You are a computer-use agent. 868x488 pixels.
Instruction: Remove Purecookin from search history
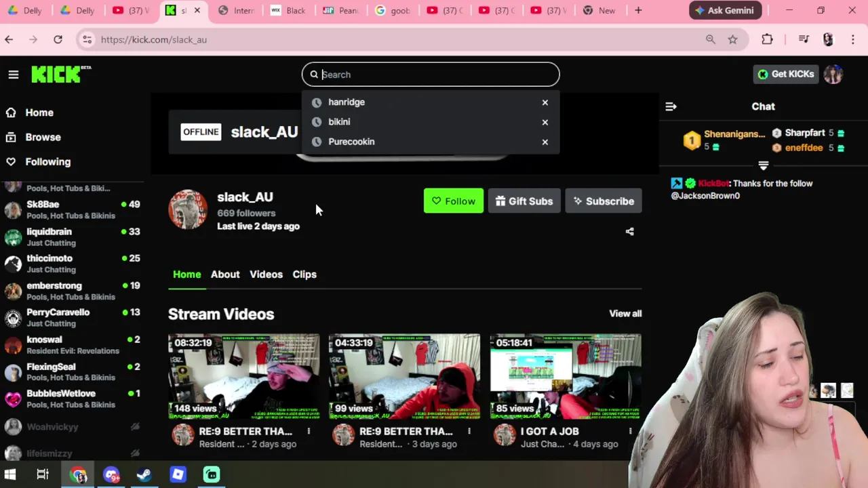click(545, 142)
